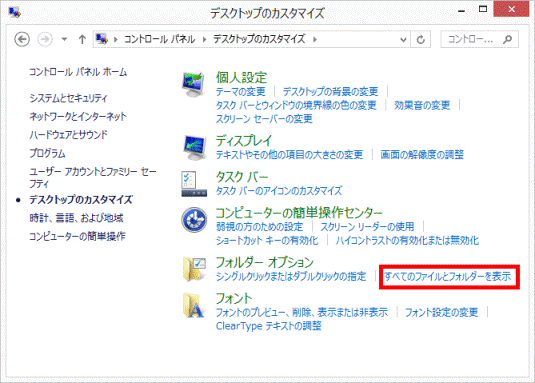
Task: Click デスクトップの背景の変更 link
Action: pyautogui.click(x=330, y=92)
